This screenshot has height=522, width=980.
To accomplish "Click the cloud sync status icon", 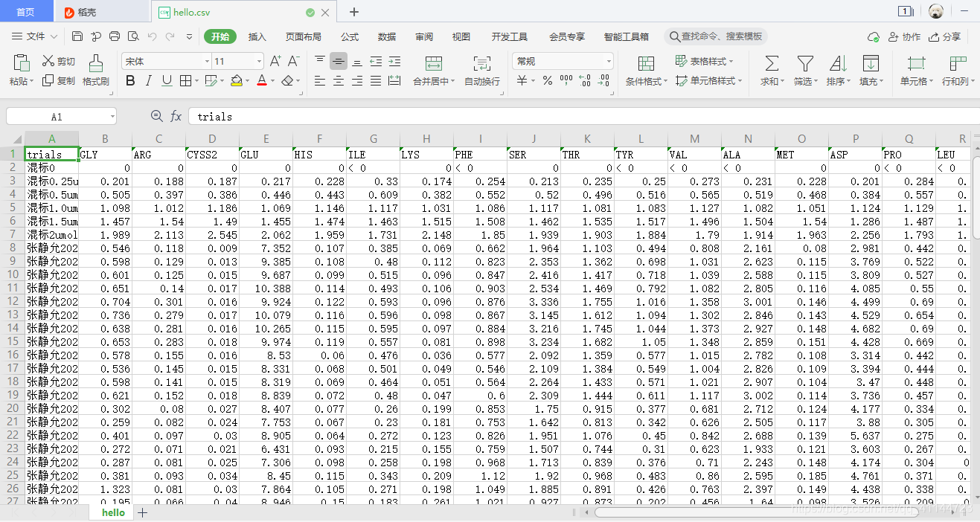I will click(x=874, y=36).
